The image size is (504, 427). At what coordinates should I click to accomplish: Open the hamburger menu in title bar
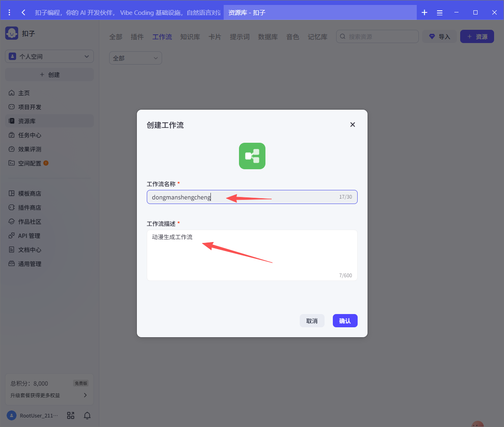coord(440,12)
